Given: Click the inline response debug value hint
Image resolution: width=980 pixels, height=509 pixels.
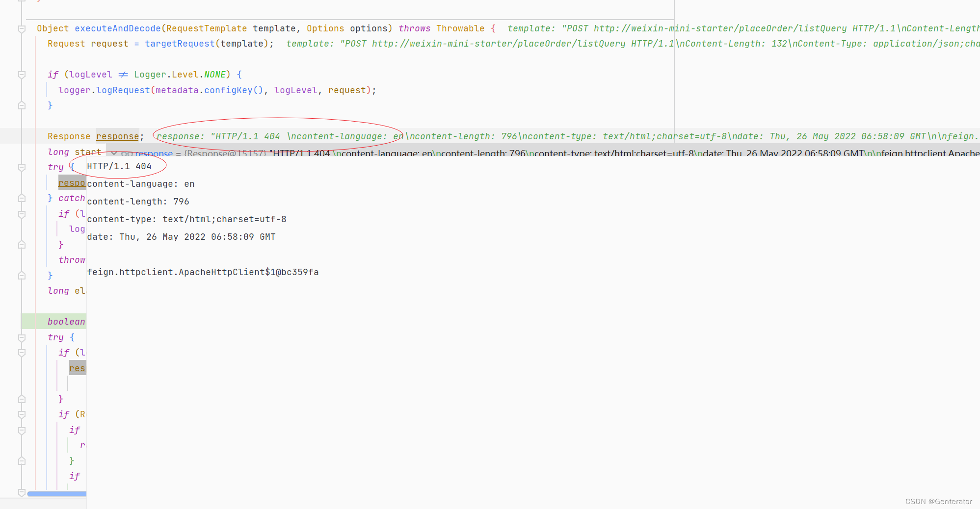Looking at the screenshot, I should (x=568, y=136).
